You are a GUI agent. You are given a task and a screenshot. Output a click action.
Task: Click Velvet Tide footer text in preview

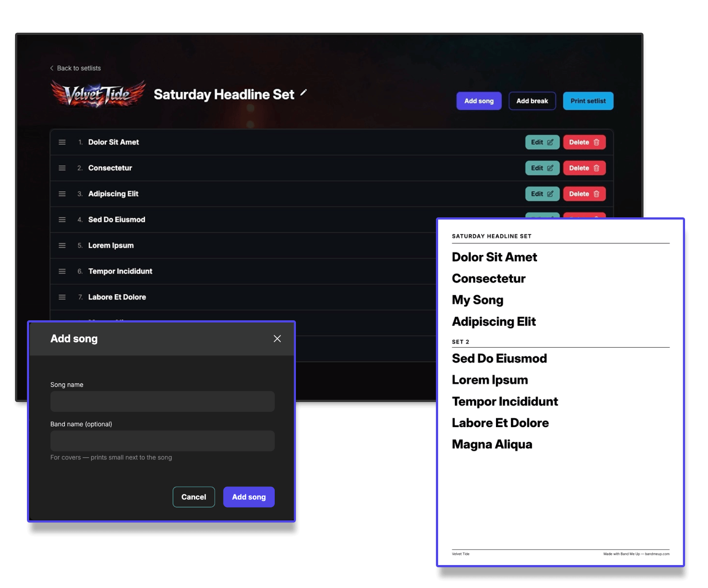tap(461, 554)
